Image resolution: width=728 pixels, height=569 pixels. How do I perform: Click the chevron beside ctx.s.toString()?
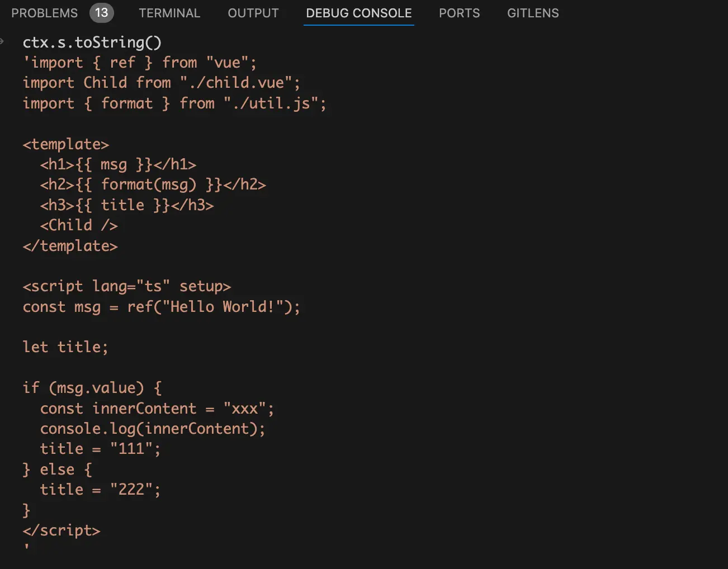tap(3, 41)
